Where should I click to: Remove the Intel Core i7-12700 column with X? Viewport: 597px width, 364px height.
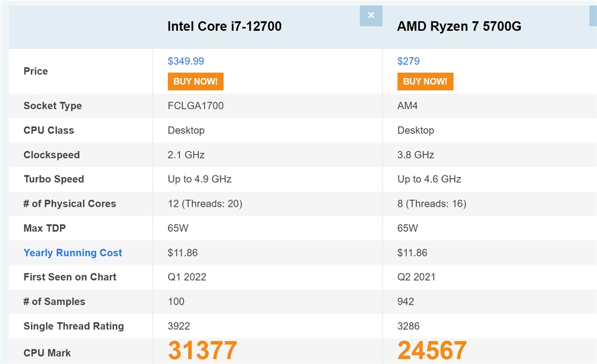[x=371, y=16]
